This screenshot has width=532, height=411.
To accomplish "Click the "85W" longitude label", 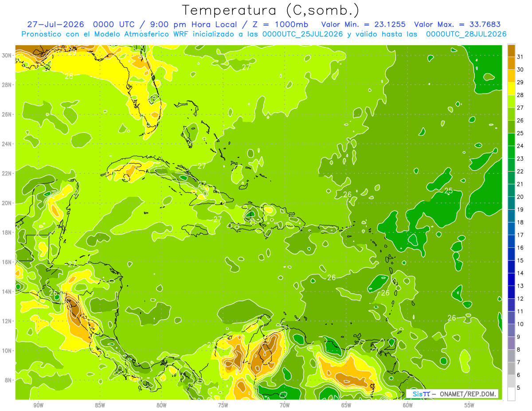I will [100, 405].
